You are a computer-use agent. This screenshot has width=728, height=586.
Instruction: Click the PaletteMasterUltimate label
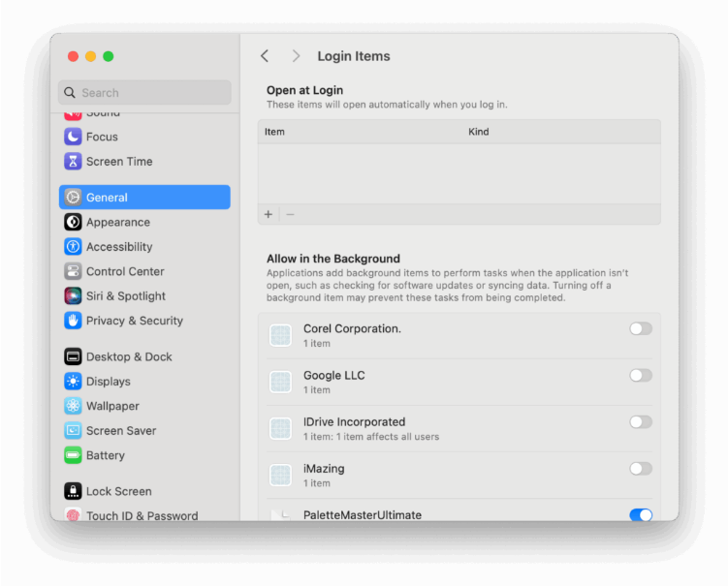[363, 514]
